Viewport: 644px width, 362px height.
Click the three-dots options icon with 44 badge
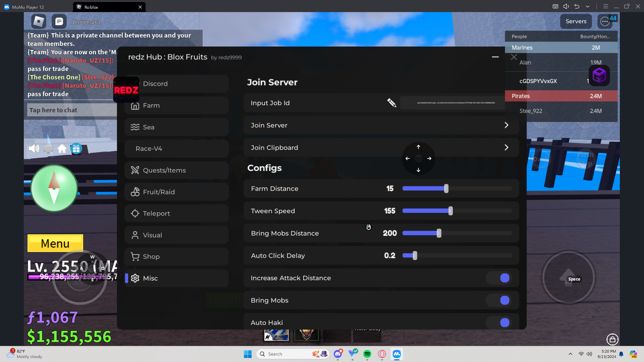tap(605, 21)
